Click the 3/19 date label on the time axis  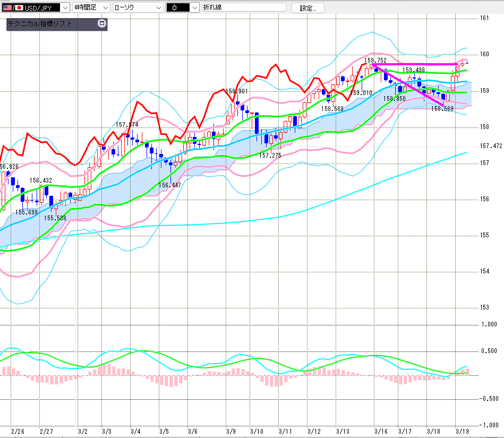point(462,431)
